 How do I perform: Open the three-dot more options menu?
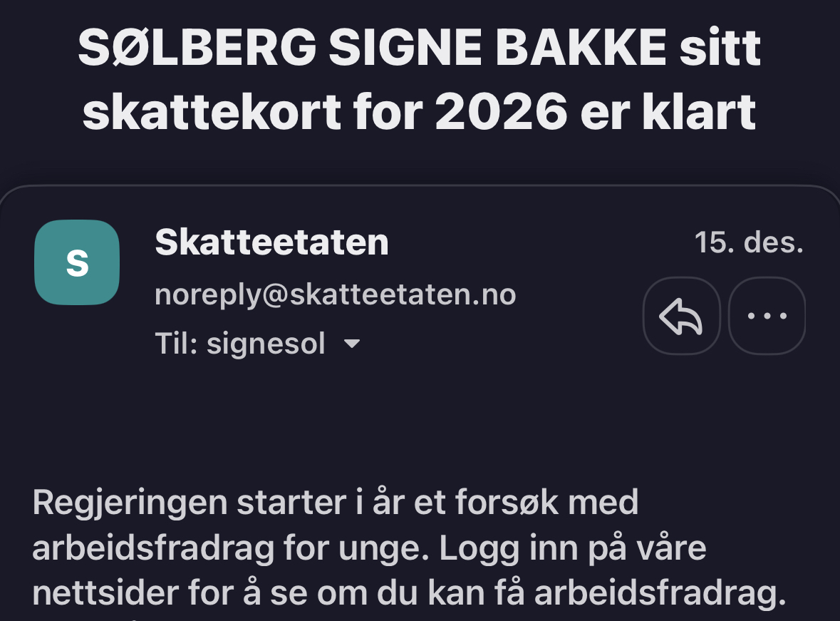tap(767, 315)
